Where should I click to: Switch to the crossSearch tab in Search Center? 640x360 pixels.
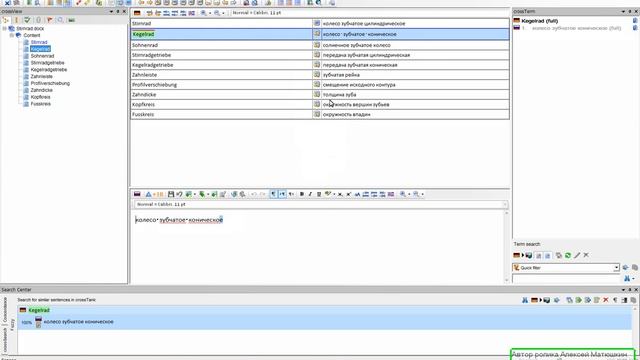(5, 340)
